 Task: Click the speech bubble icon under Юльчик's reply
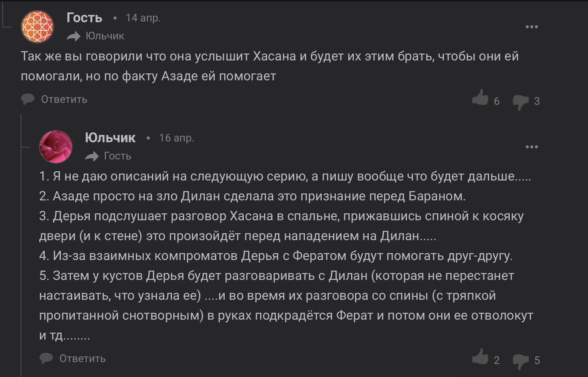point(46,359)
